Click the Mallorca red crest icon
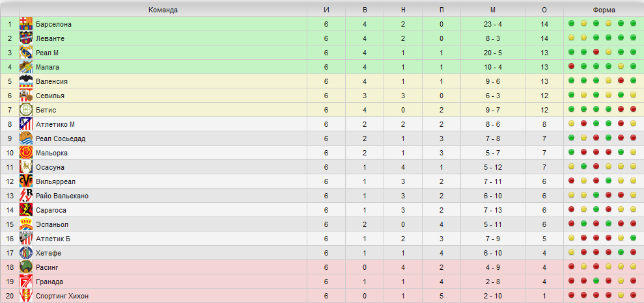The height and width of the screenshot is (303, 644). click(26, 153)
